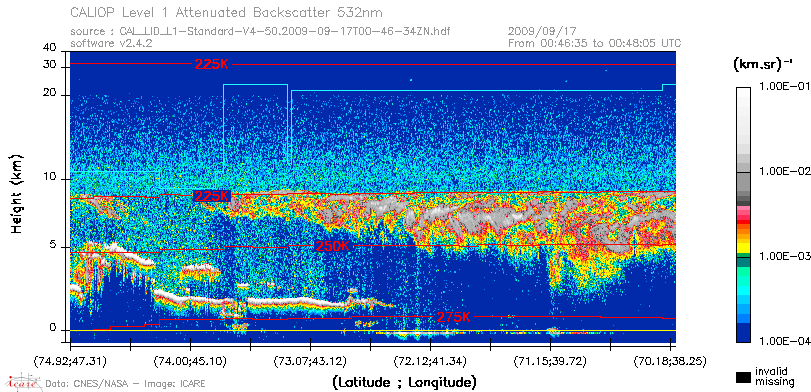Click the coordinate label (72.12;41.34)
811x392 pixels.
click(x=430, y=360)
